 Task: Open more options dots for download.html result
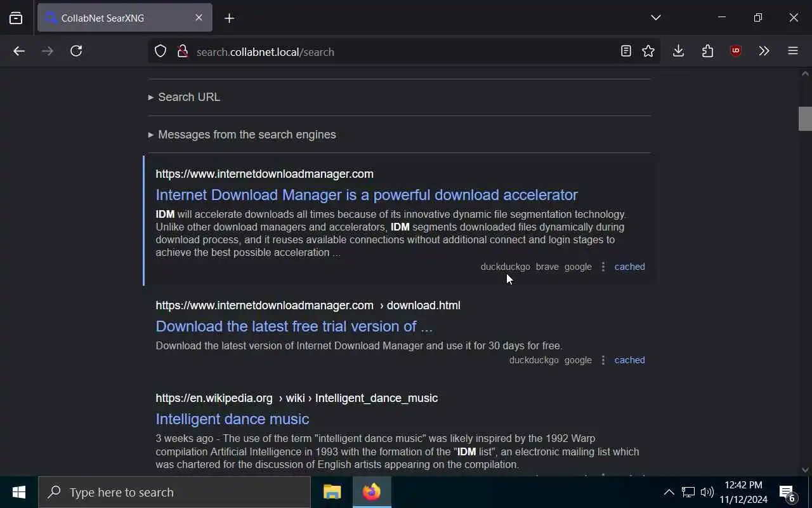603,360
